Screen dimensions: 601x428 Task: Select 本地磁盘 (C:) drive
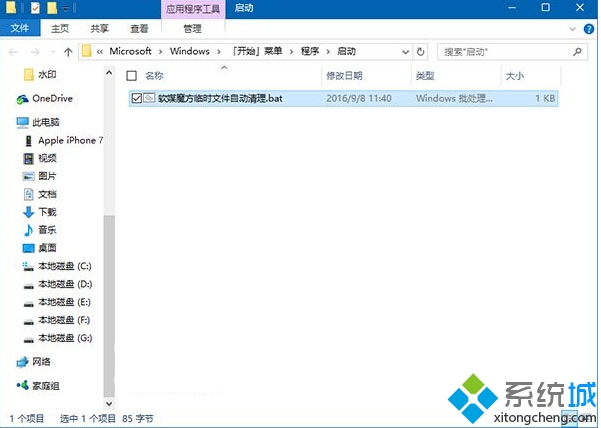tap(64, 265)
